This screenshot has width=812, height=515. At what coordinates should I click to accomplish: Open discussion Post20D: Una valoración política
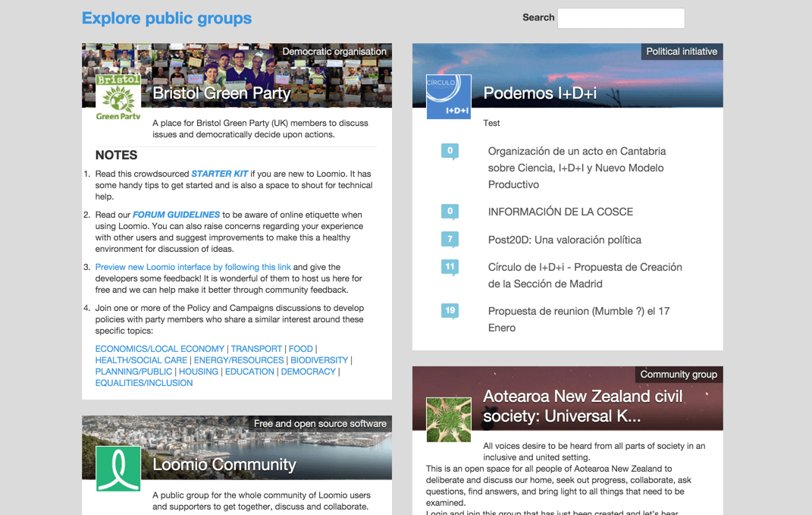565,240
